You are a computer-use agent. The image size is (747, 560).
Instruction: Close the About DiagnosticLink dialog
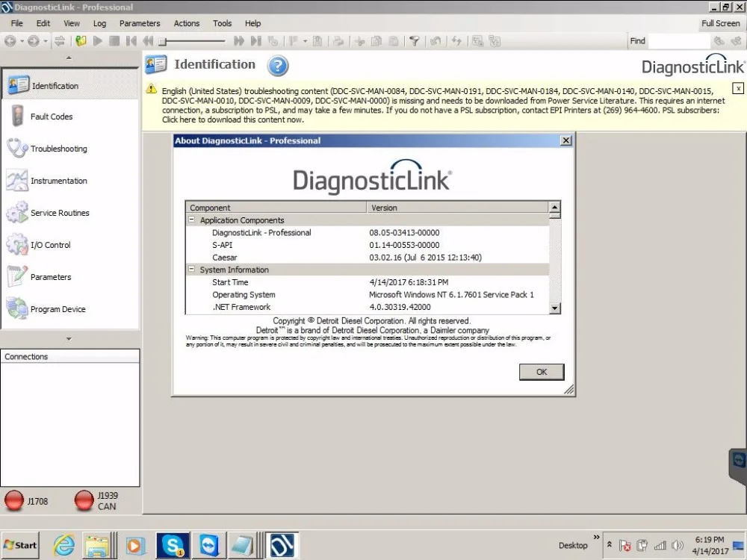(565, 140)
